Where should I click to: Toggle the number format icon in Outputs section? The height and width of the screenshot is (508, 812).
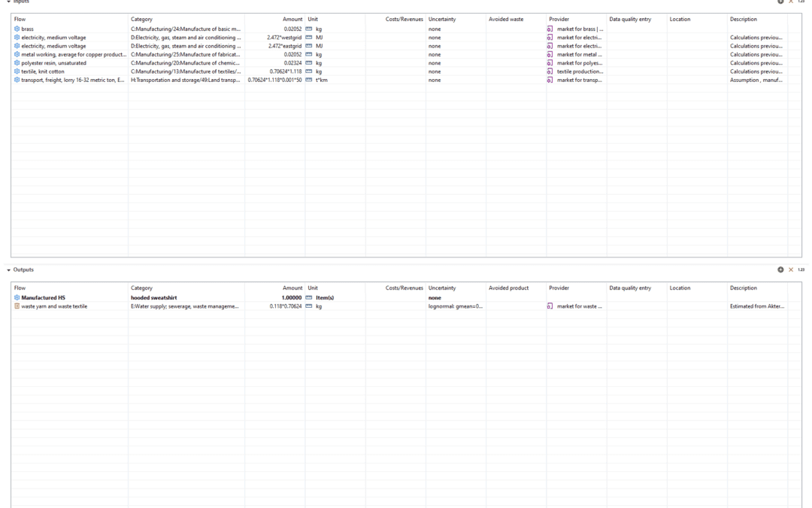[799, 269]
